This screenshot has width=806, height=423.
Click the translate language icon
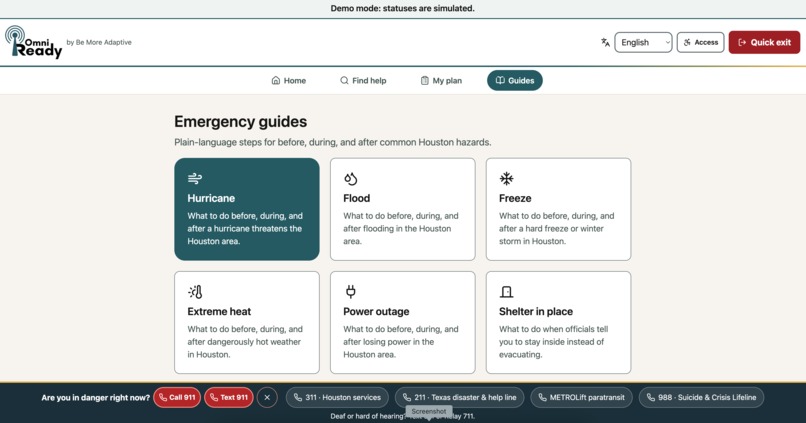click(x=606, y=42)
